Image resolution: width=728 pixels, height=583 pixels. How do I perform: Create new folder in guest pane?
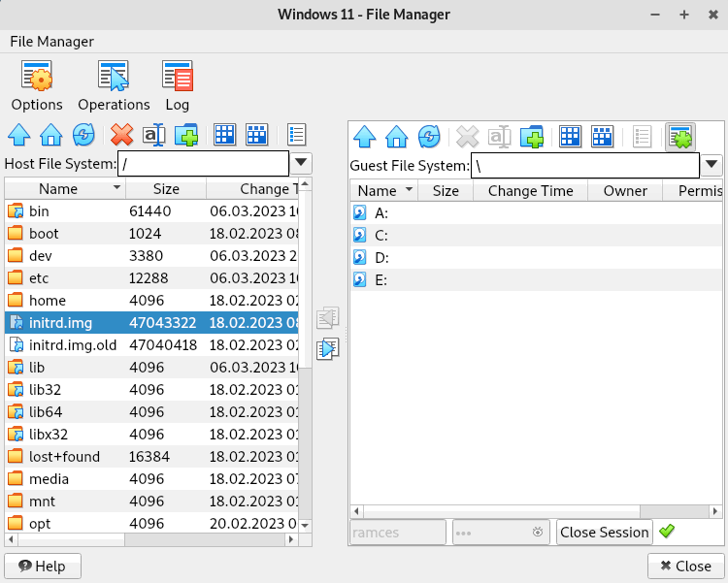[532, 137]
